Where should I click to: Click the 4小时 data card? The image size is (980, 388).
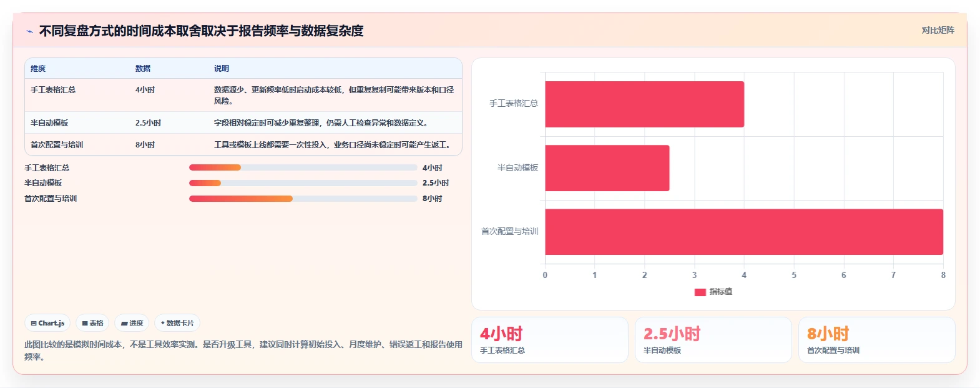[550, 340]
